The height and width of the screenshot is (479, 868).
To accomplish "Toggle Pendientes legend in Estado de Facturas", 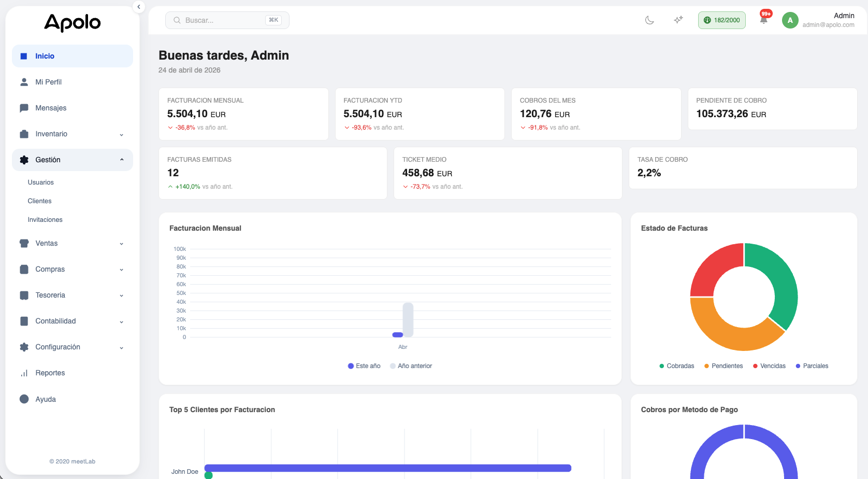I will coord(724,366).
